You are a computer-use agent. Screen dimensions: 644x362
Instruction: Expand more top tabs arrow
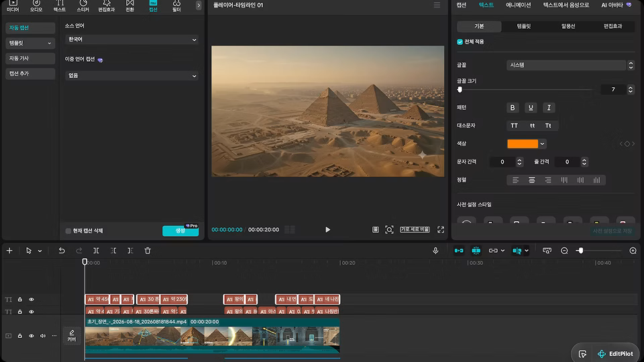[199, 5]
